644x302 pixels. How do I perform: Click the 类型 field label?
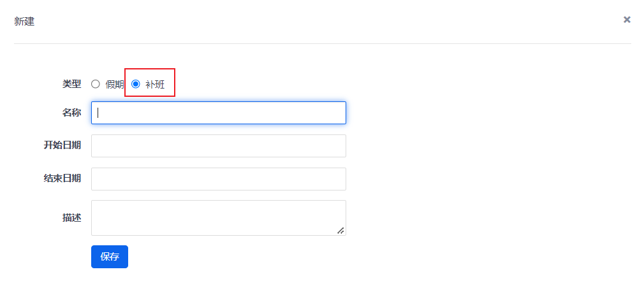71,83
